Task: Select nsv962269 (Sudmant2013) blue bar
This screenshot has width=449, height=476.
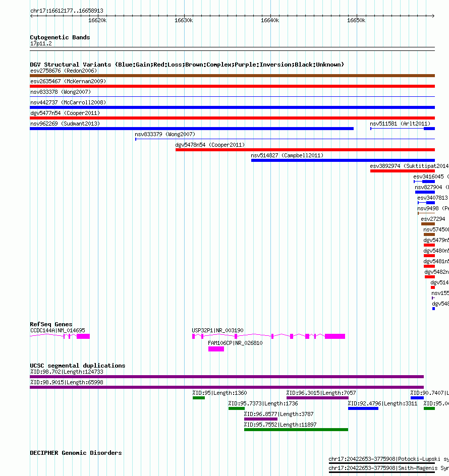Action: (x=192, y=129)
